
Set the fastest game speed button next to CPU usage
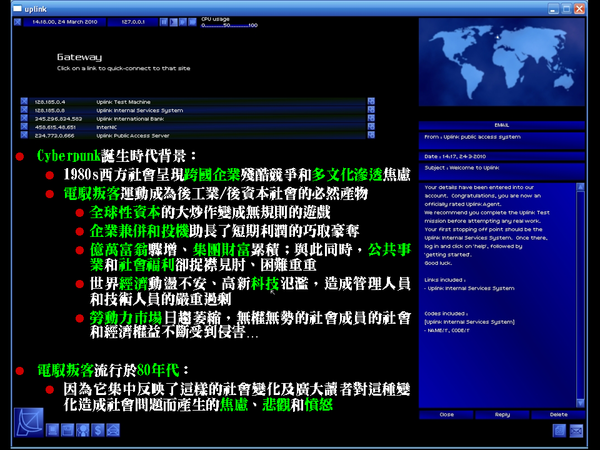(x=192, y=22)
